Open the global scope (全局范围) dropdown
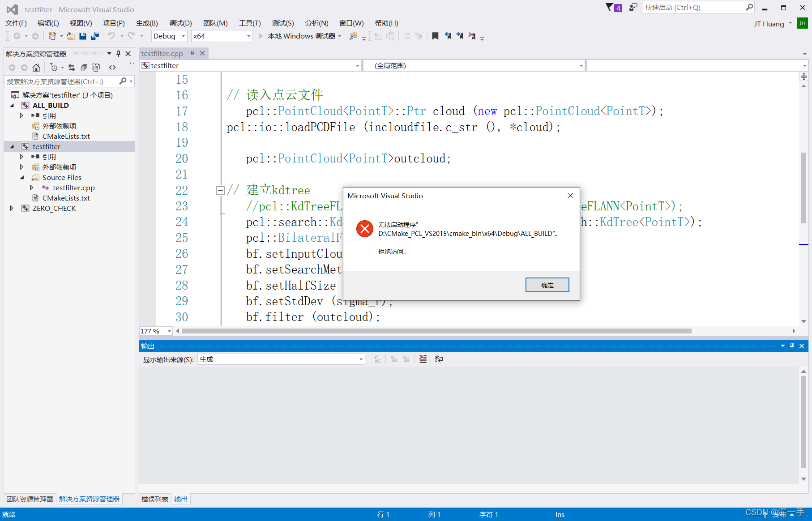The image size is (812, 521). pos(581,66)
